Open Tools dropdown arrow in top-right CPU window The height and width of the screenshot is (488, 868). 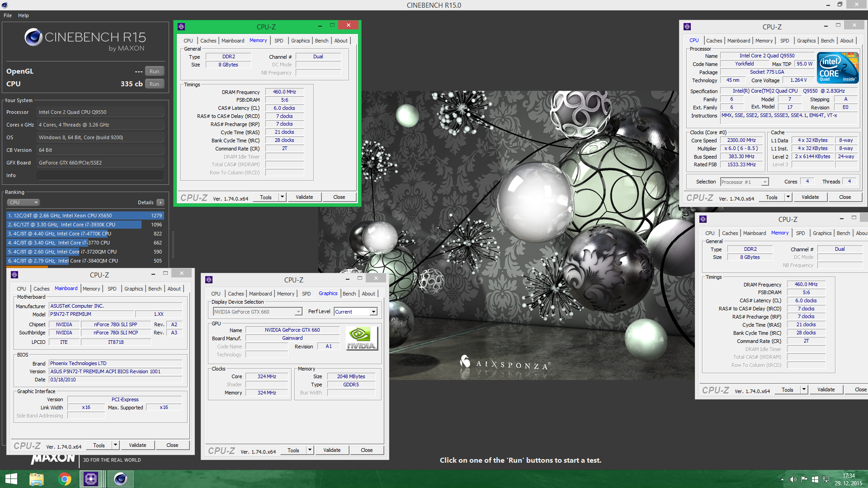click(x=788, y=197)
